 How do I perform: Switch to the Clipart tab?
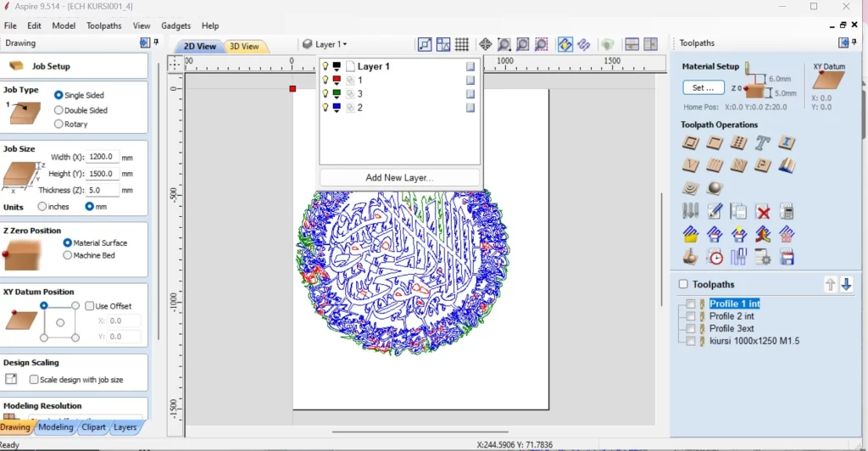tap(93, 427)
